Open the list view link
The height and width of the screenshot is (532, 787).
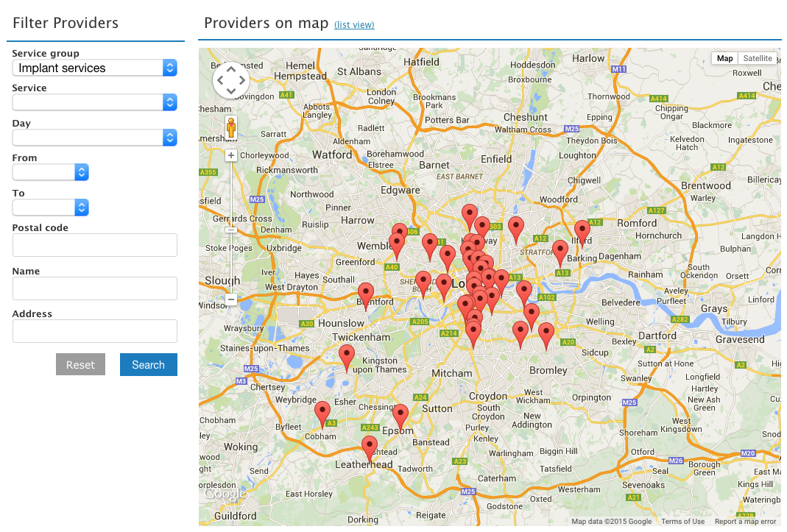tap(354, 24)
